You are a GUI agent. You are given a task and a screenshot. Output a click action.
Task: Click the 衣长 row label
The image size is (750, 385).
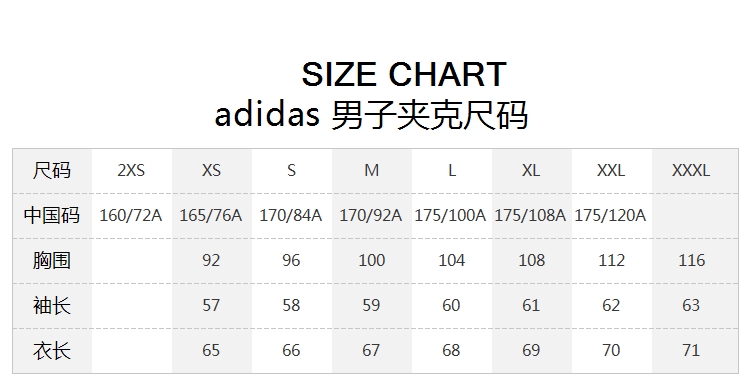pos(52,350)
